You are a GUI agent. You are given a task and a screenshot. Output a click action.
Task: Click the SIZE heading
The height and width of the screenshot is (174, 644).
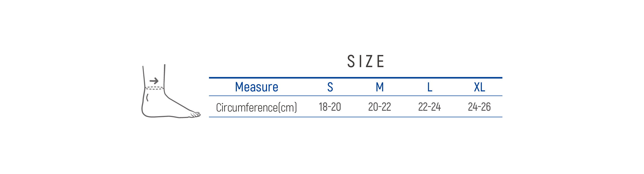pos(365,61)
